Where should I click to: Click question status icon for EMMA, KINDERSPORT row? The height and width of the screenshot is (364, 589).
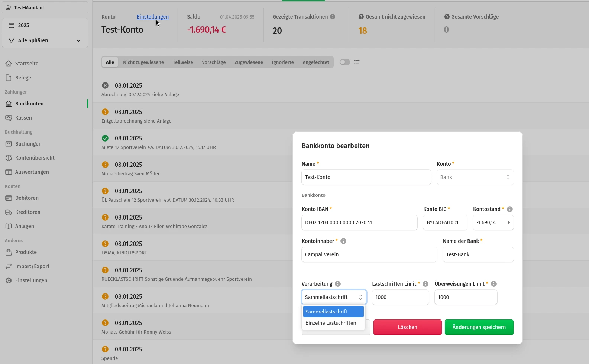click(105, 244)
